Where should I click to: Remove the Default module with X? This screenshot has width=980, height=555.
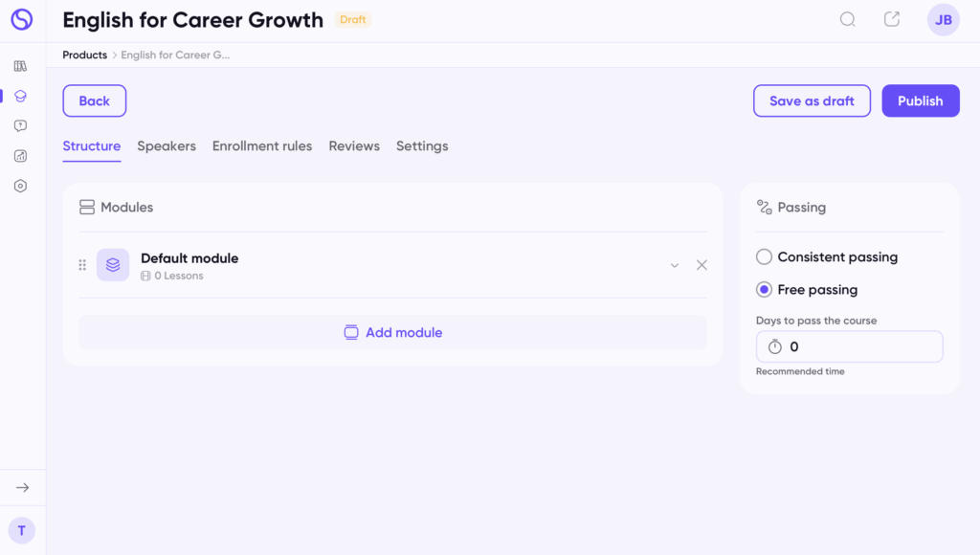[x=702, y=265]
